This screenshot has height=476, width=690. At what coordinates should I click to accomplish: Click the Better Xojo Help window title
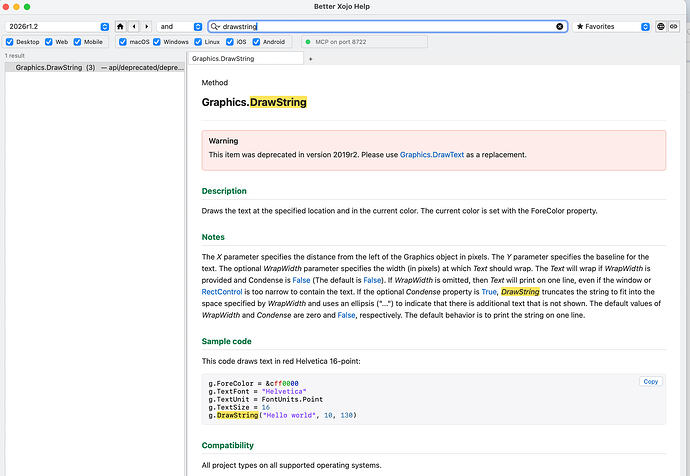click(x=341, y=7)
